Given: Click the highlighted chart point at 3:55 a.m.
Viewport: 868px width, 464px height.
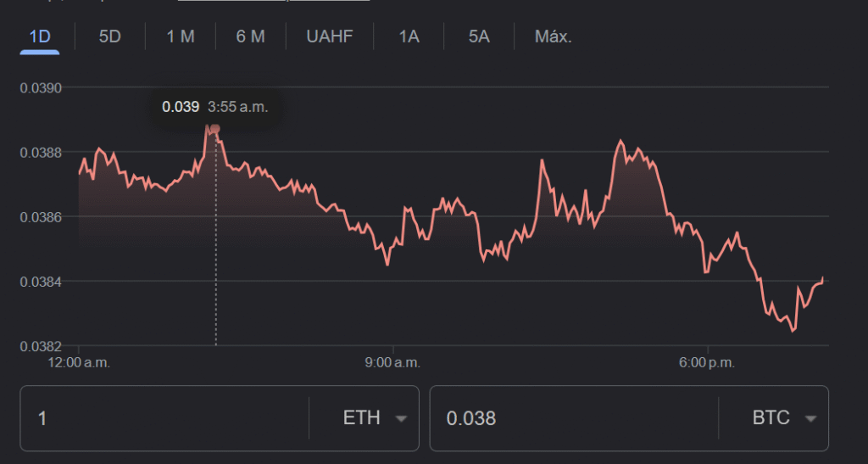Looking at the screenshot, I should 215,129.
